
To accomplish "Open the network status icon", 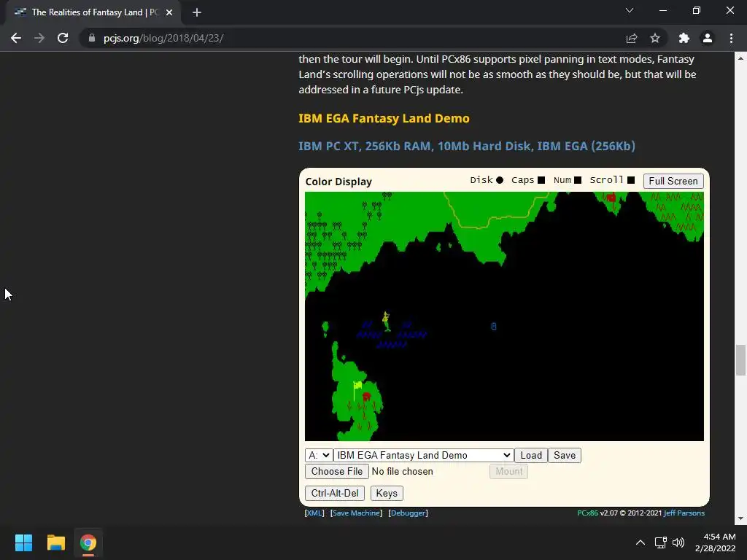I will [x=660, y=542].
